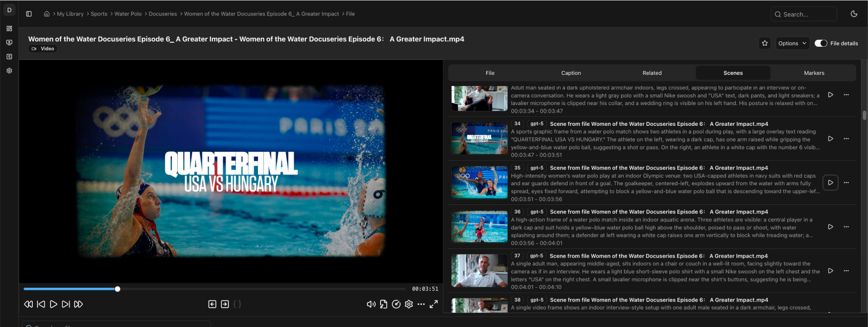
Task: Click the video progress slider handle
Action: 117,289
